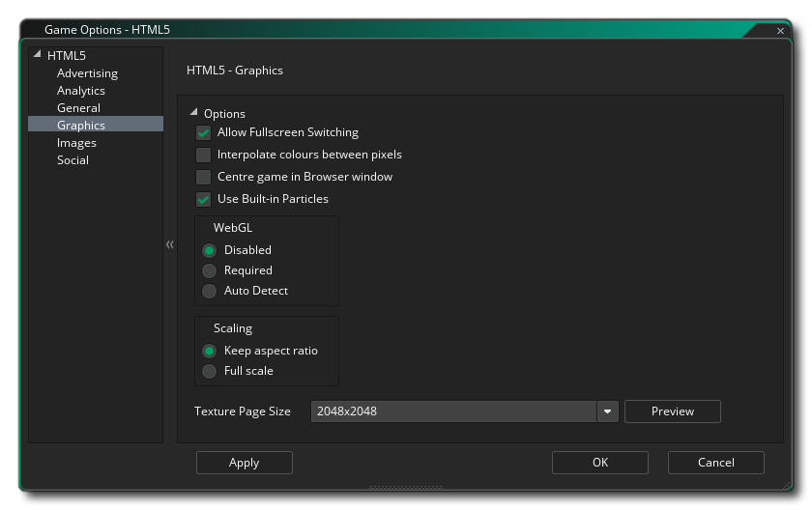Click the HTML5 - Graphics heading
Image resolution: width=812 pixels, height=510 pixels.
(235, 71)
